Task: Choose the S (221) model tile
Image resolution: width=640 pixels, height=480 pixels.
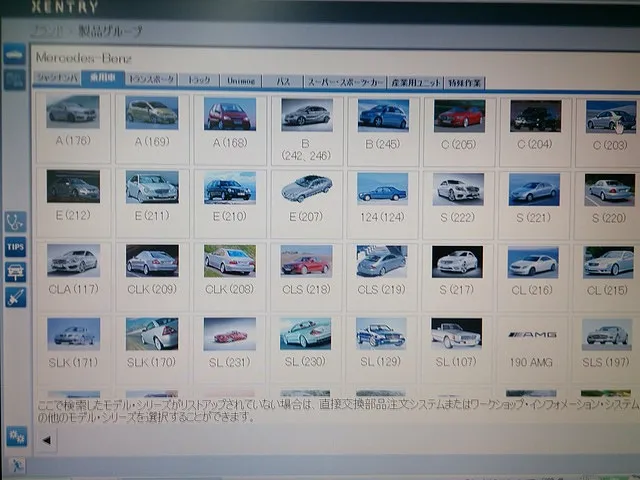Action: click(x=533, y=205)
